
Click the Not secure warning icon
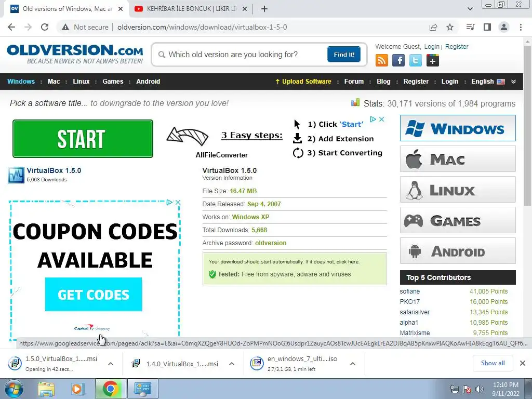[65, 27]
